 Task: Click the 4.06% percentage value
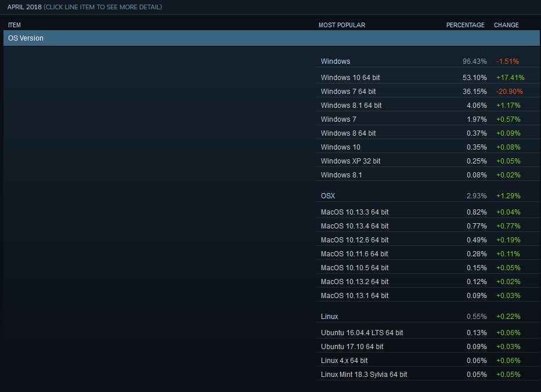(x=477, y=106)
